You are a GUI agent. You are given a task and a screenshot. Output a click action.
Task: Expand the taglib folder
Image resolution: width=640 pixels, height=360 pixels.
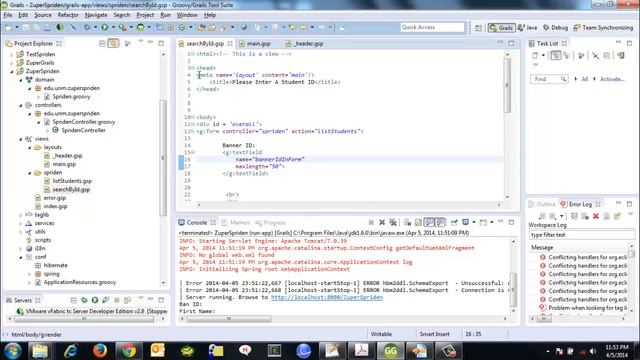pos(21,215)
